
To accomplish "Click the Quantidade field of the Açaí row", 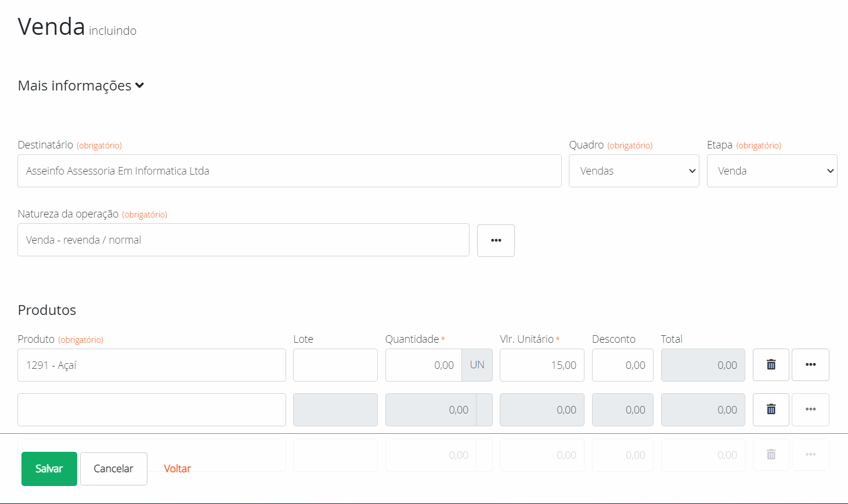I will point(423,365).
